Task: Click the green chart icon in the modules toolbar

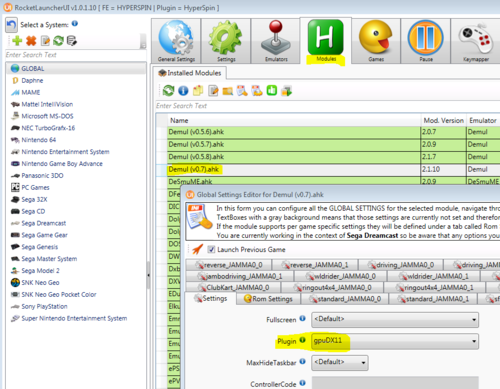Action: pos(272,90)
